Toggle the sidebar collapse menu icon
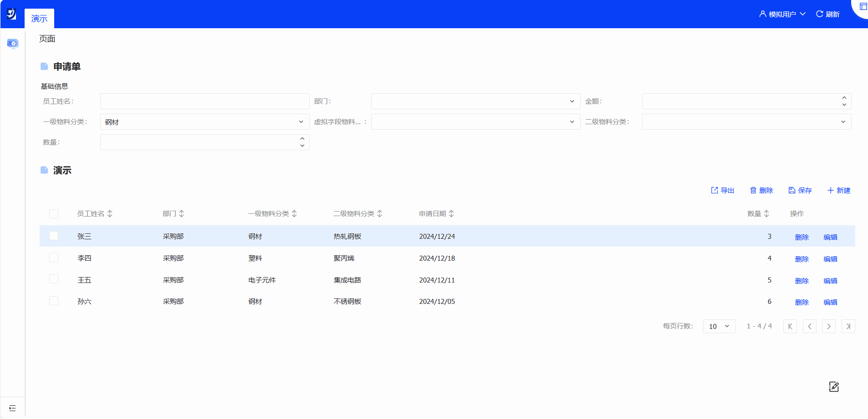This screenshot has width=868, height=419. click(12, 408)
